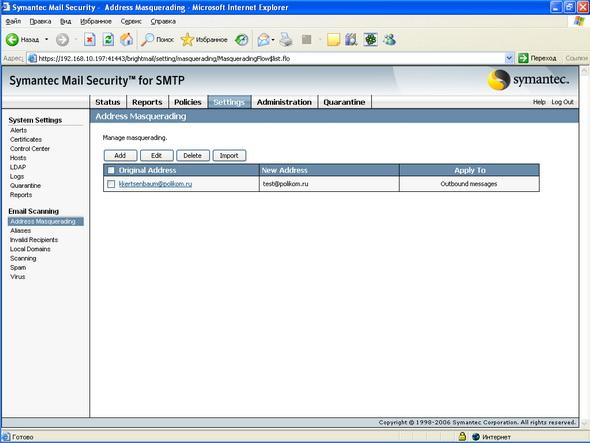590x443 pixels.
Task: Click the IE Forward arrow icon
Action: (x=62, y=40)
